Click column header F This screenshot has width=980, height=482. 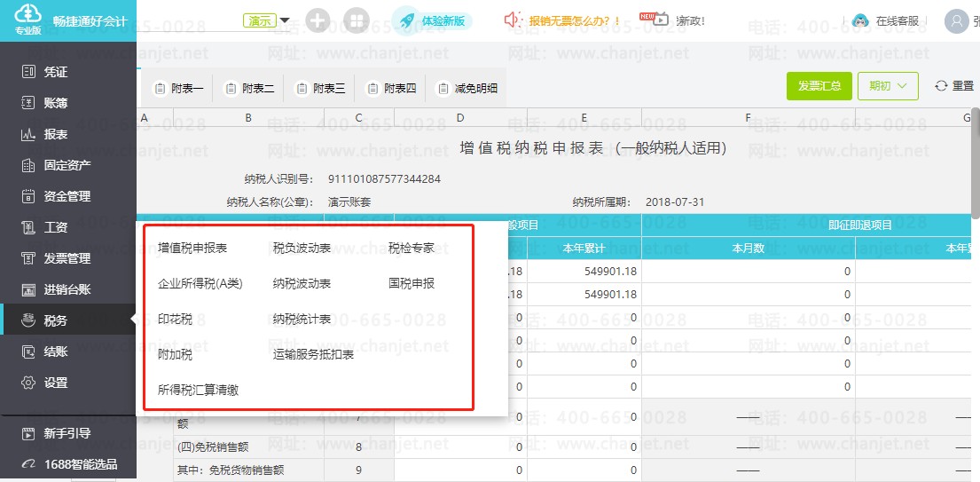click(x=749, y=117)
